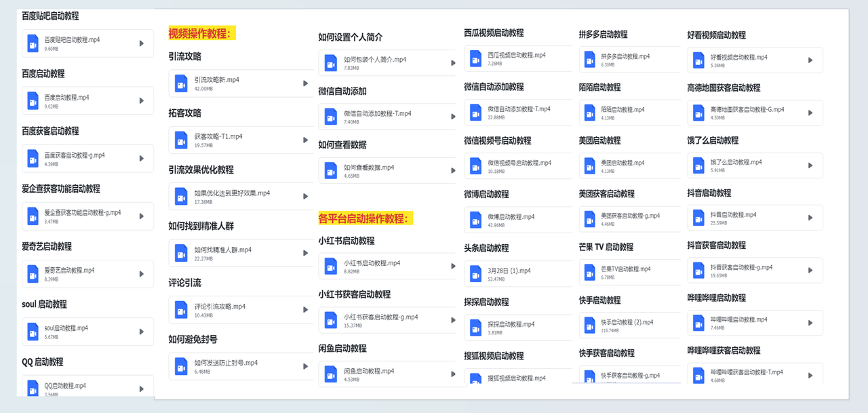Play the 百度贴吧启动教程.mp4 video
868x413 pixels.
142,43
